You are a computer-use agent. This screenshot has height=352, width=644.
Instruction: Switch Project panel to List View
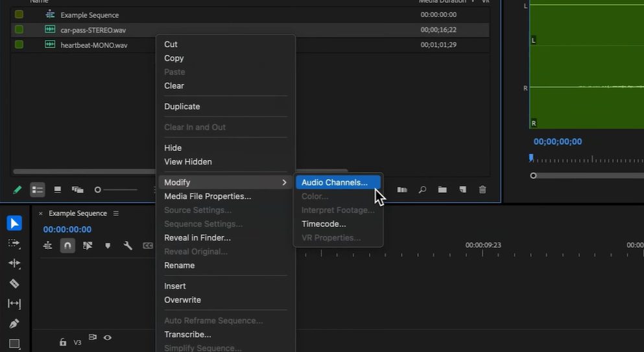click(38, 190)
